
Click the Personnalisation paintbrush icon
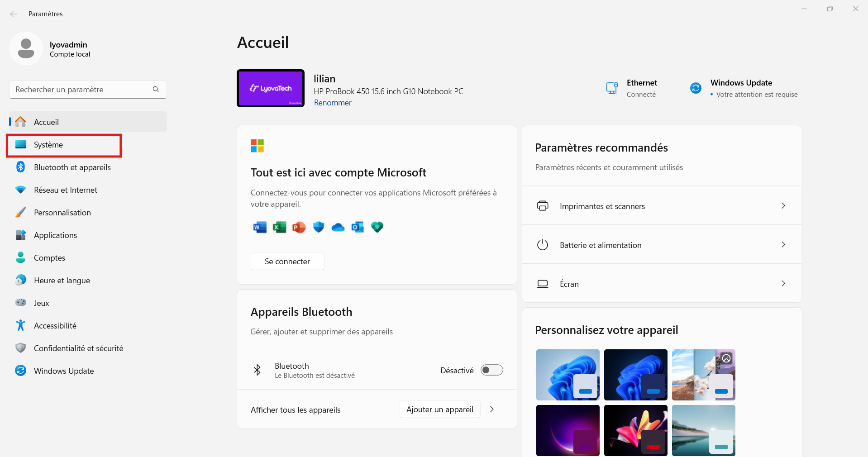pyautogui.click(x=20, y=212)
